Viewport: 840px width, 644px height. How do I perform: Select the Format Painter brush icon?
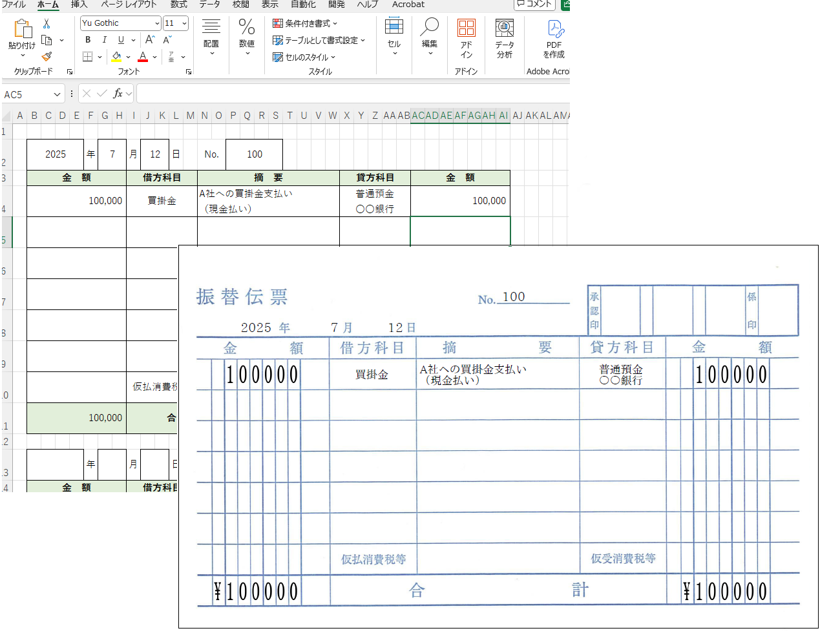pyautogui.click(x=47, y=57)
